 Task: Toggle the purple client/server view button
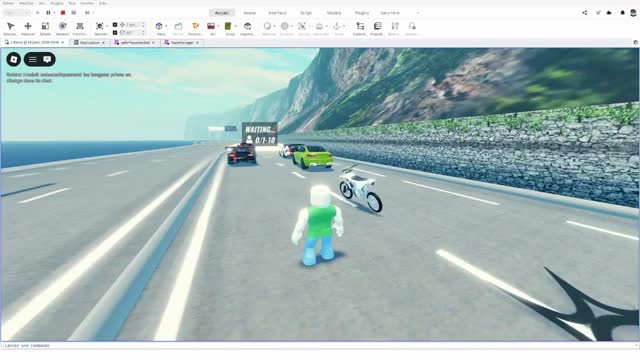73,13
